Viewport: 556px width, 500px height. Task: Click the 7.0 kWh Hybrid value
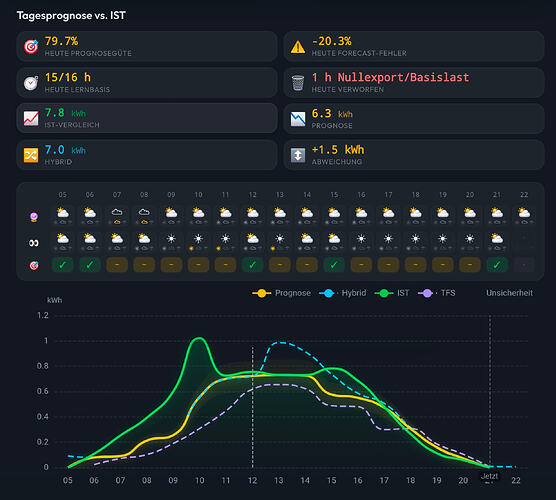65,150
